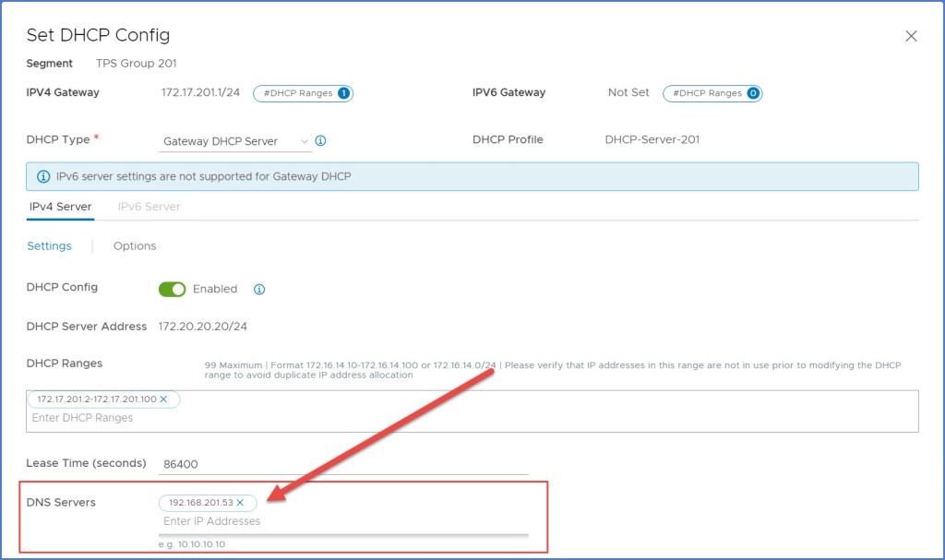Click the Lease Time seconds field
The image size is (945, 560).
(341, 465)
